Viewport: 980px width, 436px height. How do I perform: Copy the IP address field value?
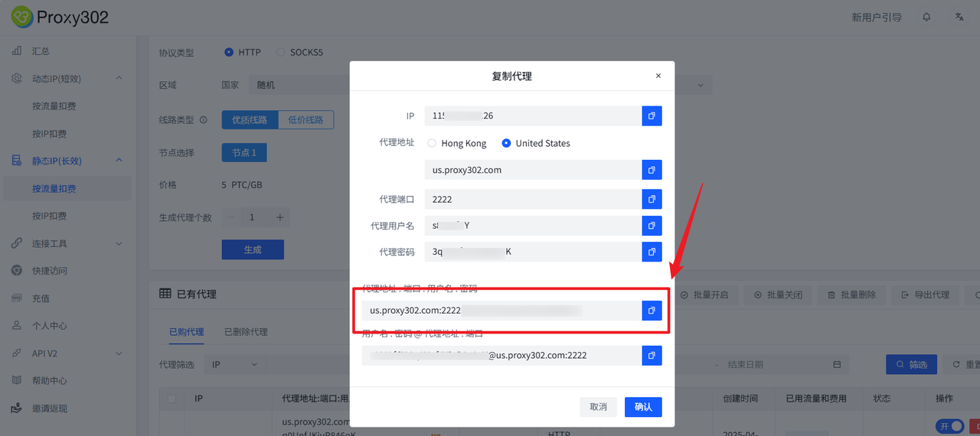tap(652, 116)
